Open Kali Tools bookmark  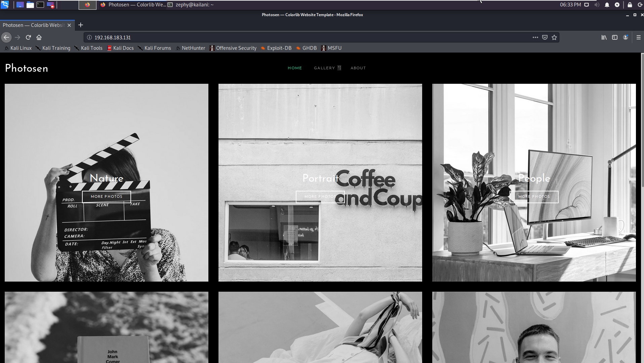pyautogui.click(x=88, y=48)
